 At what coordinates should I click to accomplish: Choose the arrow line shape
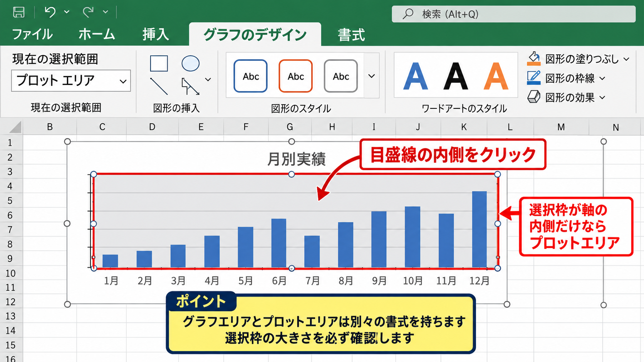pyautogui.click(x=190, y=86)
